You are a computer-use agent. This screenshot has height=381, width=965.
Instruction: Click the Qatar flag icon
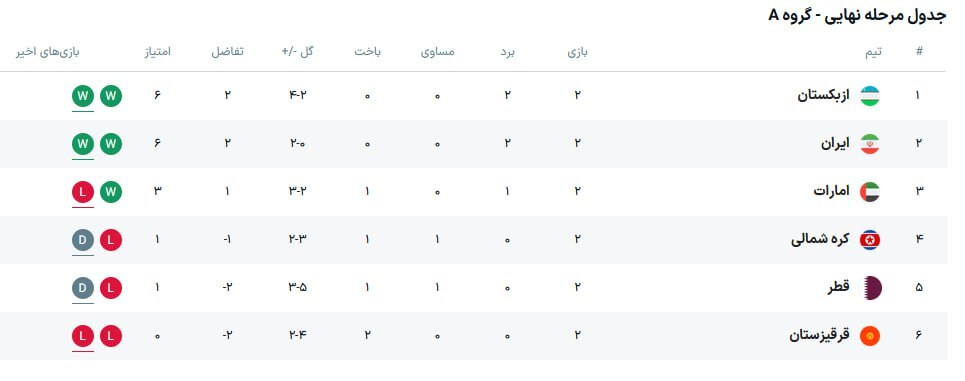coord(870,288)
